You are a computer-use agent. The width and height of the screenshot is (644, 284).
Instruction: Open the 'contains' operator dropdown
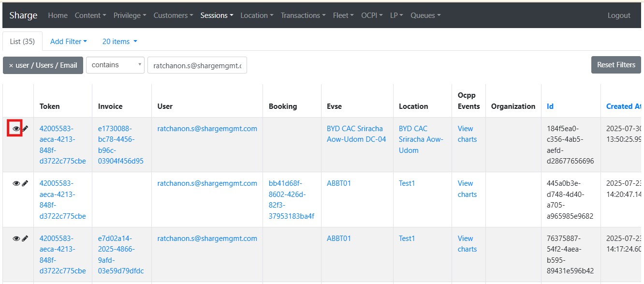pyautogui.click(x=115, y=65)
